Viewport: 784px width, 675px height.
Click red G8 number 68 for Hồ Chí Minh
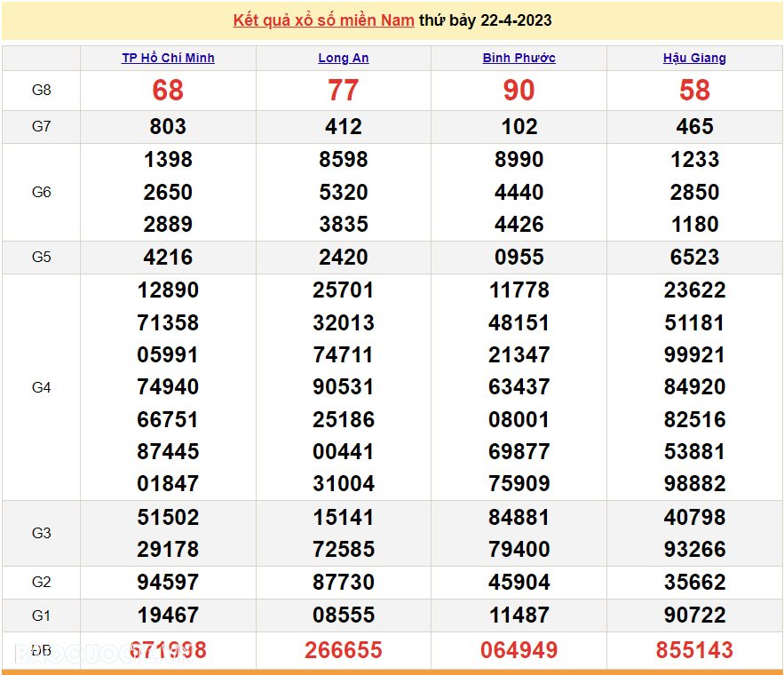point(168,90)
